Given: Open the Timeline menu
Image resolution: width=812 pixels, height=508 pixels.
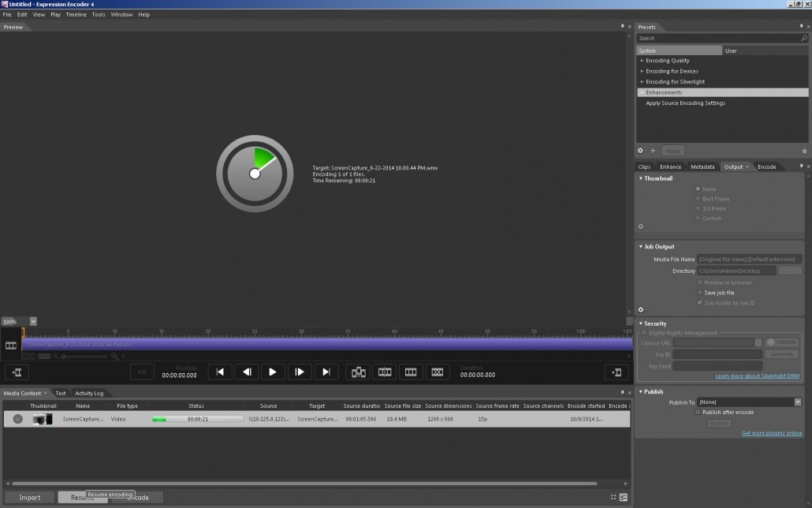Looking at the screenshot, I should [76, 14].
